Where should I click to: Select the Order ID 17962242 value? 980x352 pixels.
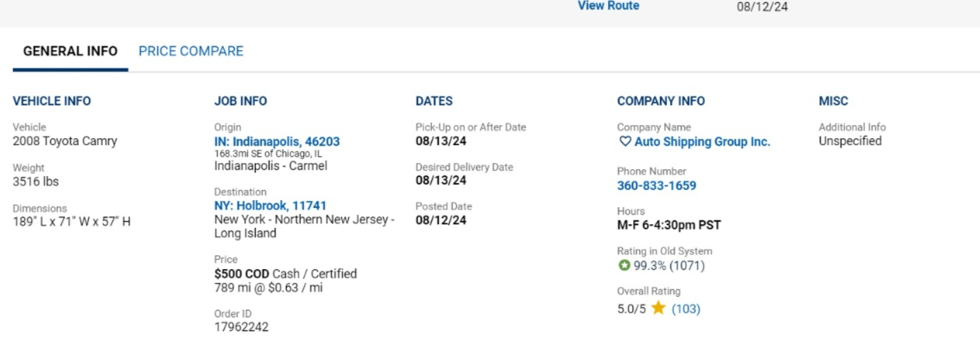pos(241,327)
